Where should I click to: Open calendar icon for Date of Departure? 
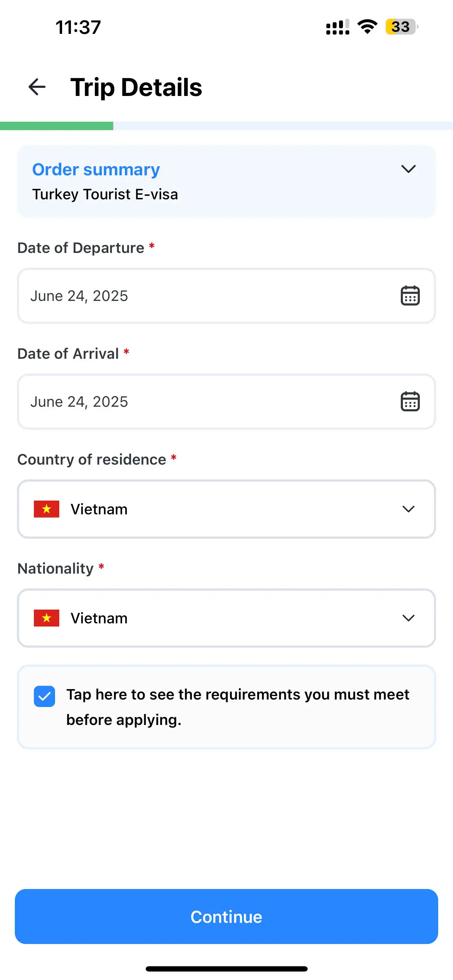tap(410, 296)
